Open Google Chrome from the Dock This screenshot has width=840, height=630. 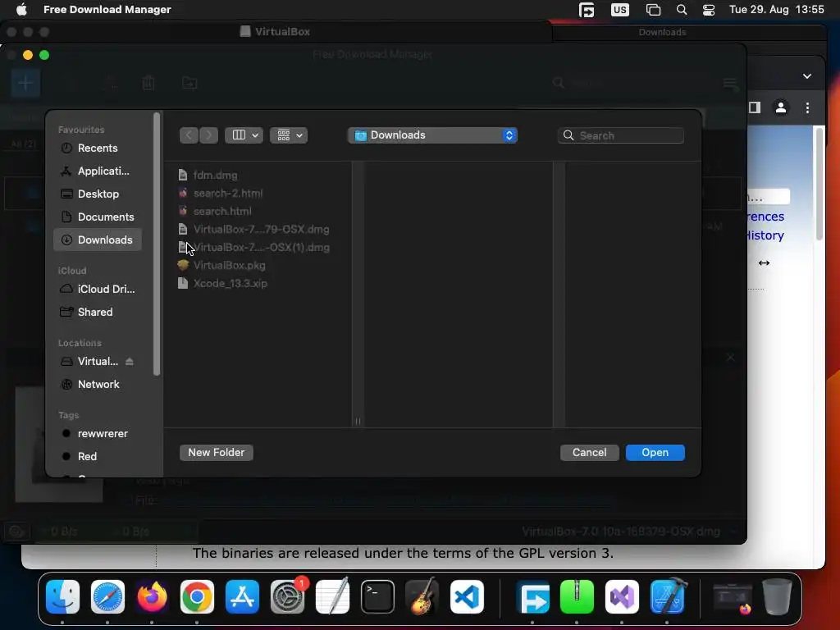pyautogui.click(x=197, y=597)
